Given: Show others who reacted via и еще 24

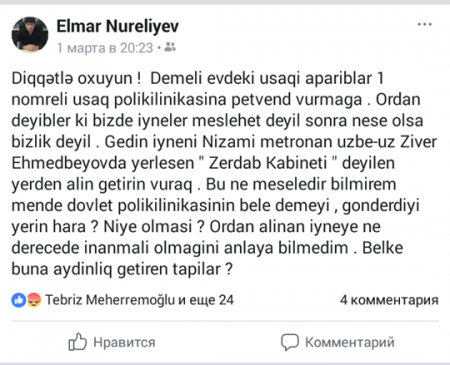Looking at the screenshot, I should (206, 300).
